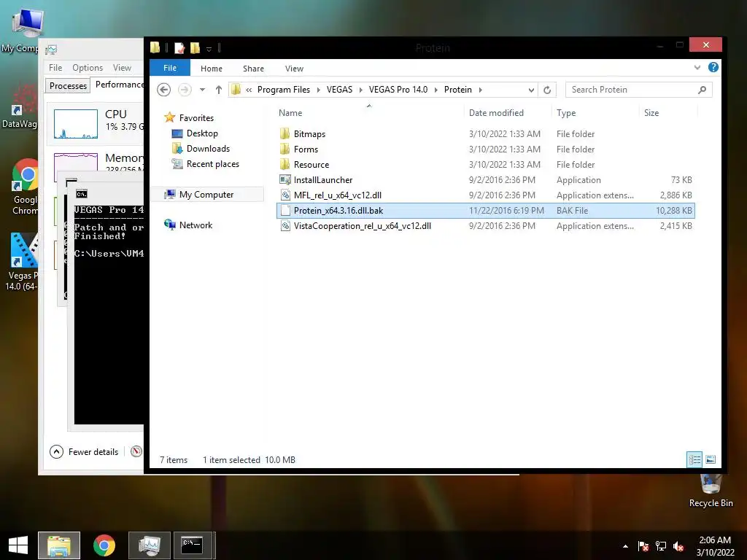747x560 pixels.
Task: Select the Resource folder
Action: point(311,164)
